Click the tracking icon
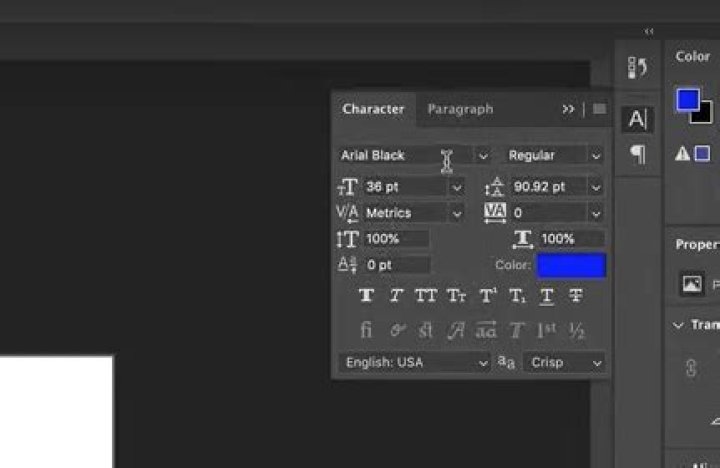 [495, 213]
